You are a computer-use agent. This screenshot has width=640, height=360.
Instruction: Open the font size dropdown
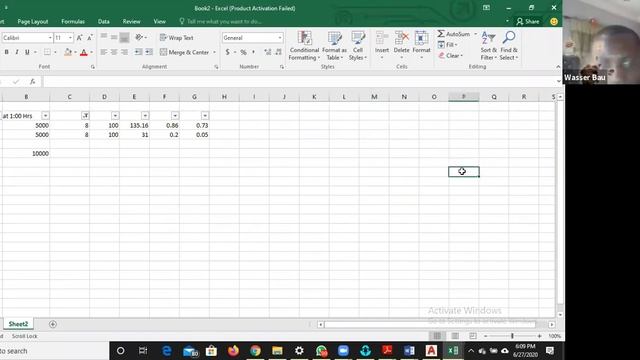click(x=70, y=38)
